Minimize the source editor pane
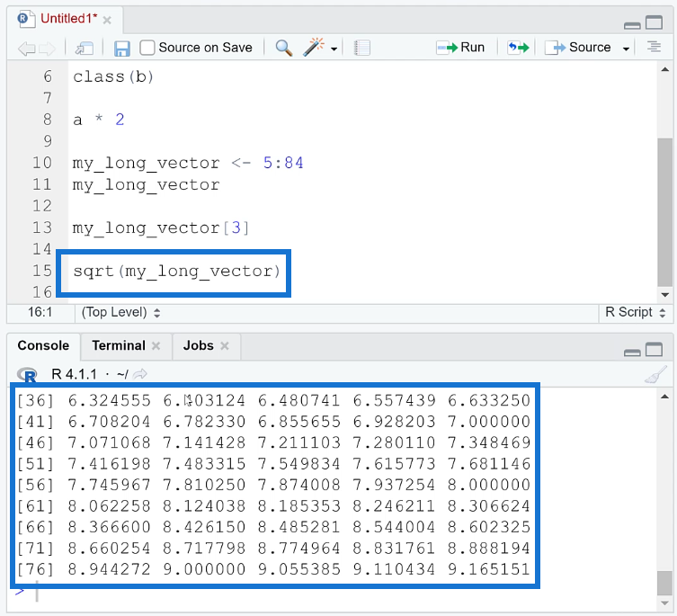Image resolution: width=677 pixels, height=616 pixels. tap(632, 25)
